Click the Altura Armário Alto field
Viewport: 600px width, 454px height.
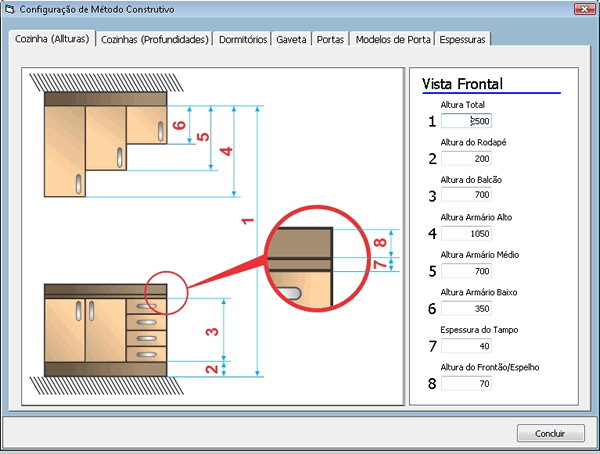point(466,233)
